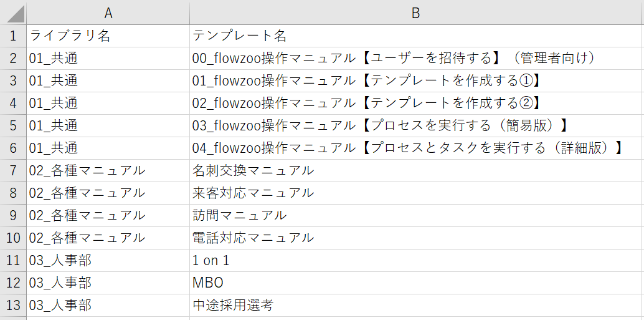This screenshot has height=320, width=644.
Task: Select the 訪問マニュアル cell
Action: tap(240, 215)
